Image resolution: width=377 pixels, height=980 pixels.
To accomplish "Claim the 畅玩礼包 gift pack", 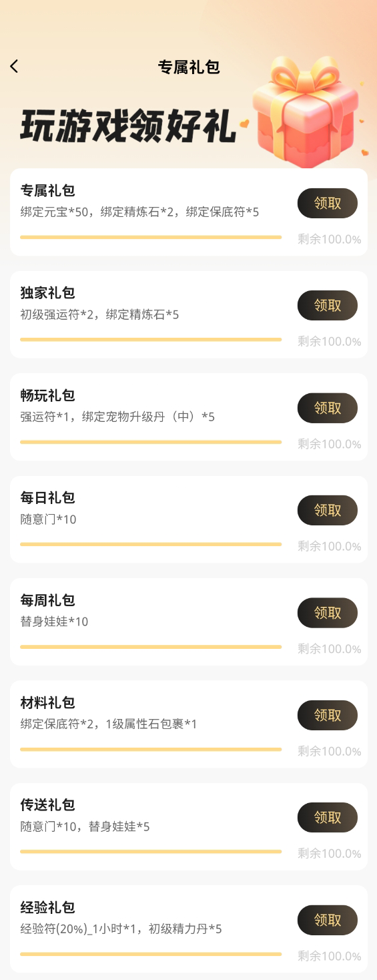I will pos(327,408).
